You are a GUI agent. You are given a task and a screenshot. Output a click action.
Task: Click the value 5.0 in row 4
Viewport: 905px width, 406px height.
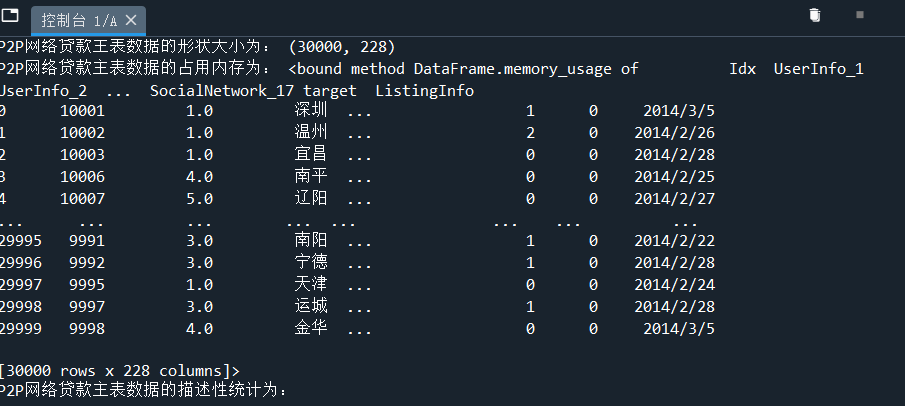coord(199,198)
